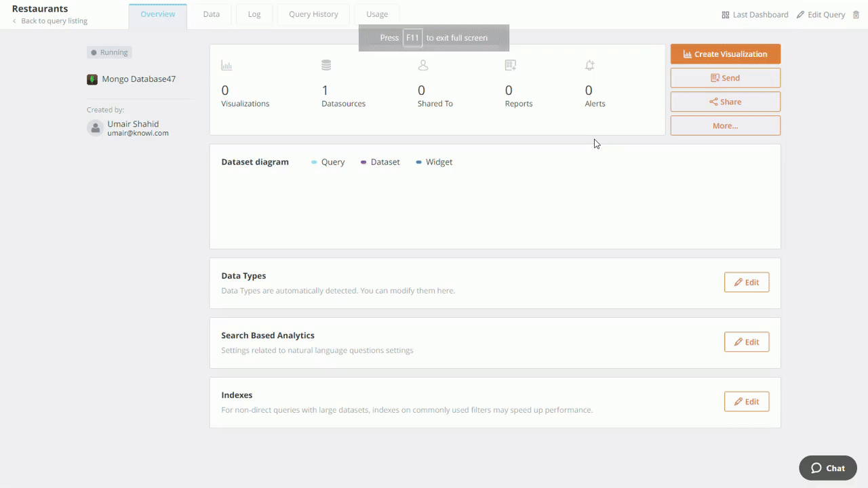Click the trash delete icon at top right
Image resolution: width=868 pixels, height=488 pixels.
(856, 15)
